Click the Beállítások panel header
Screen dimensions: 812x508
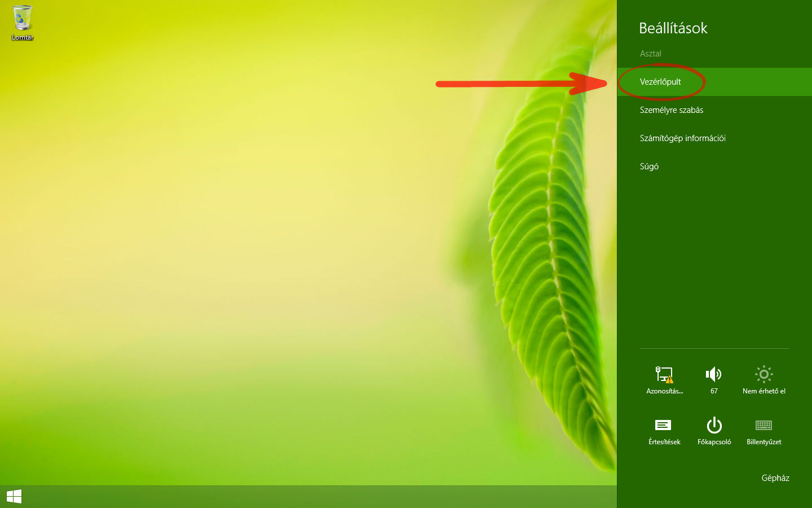(x=673, y=28)
